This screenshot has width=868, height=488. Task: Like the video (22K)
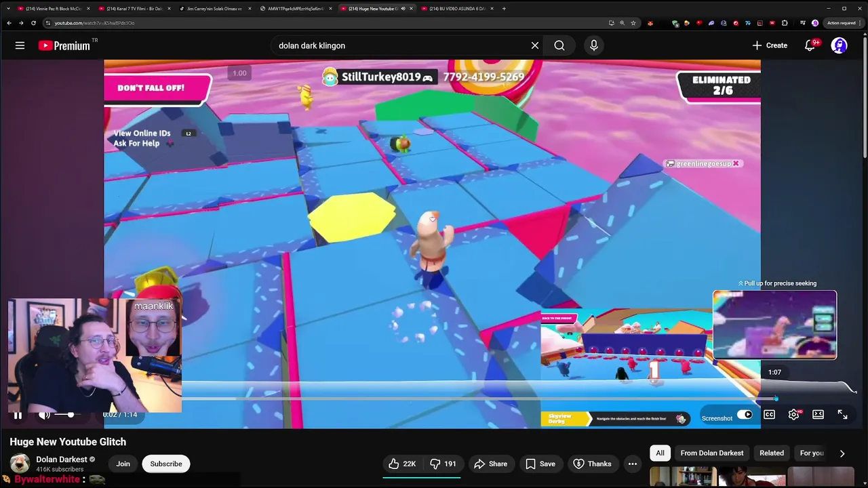point(402,464)
